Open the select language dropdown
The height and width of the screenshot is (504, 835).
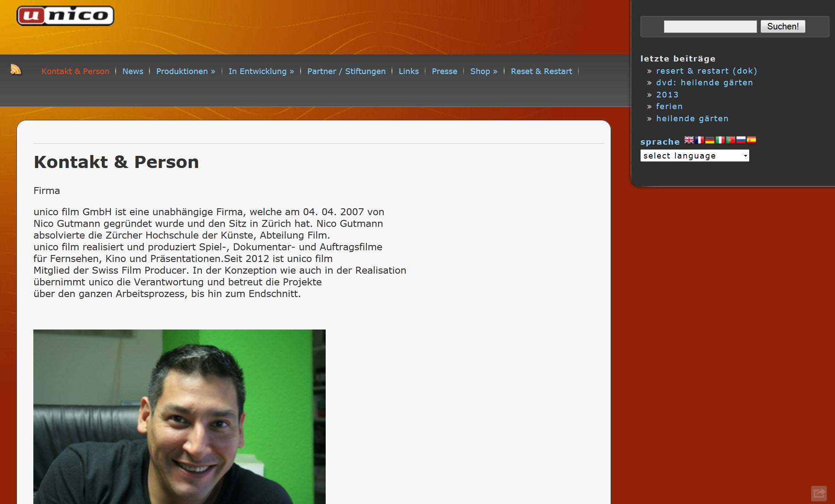(x=695, y=156)
